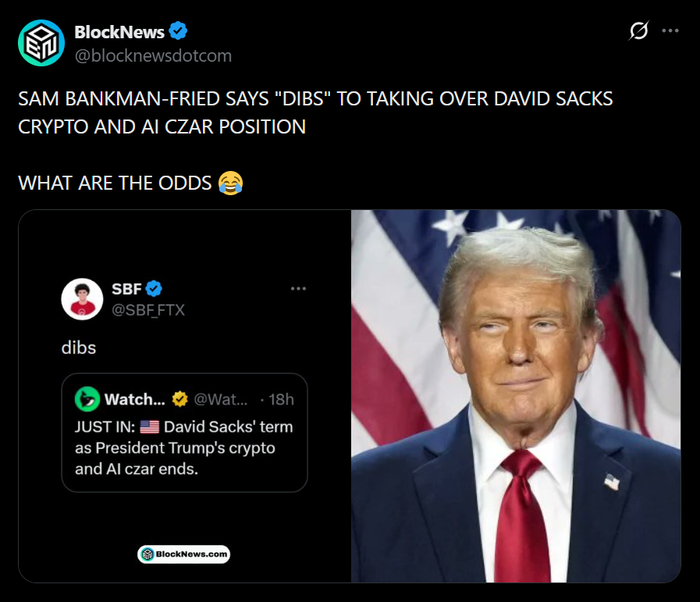Click the US flag emoji in quoted post
Image resolution: width=700 pixels, height=602 pixels.
point(149,427)
